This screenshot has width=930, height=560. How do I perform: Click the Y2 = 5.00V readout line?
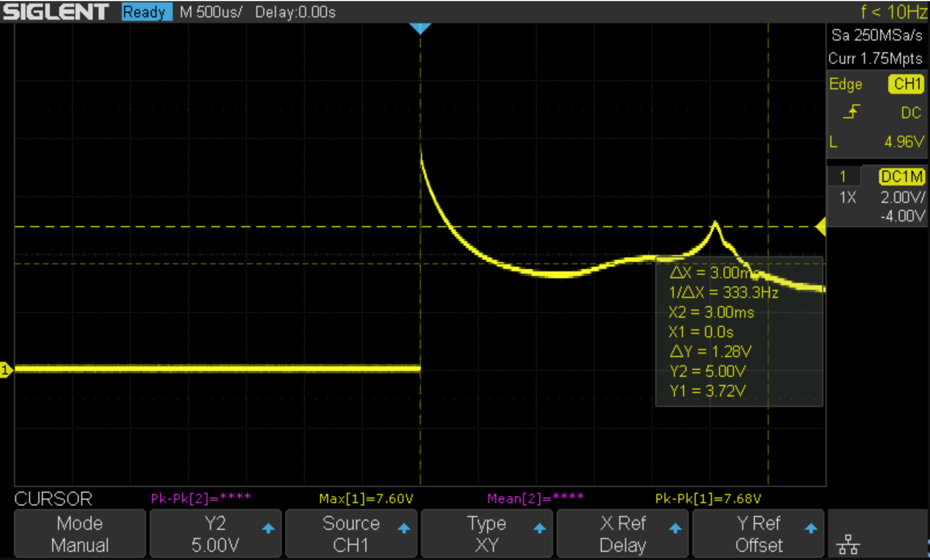(707, 371)
